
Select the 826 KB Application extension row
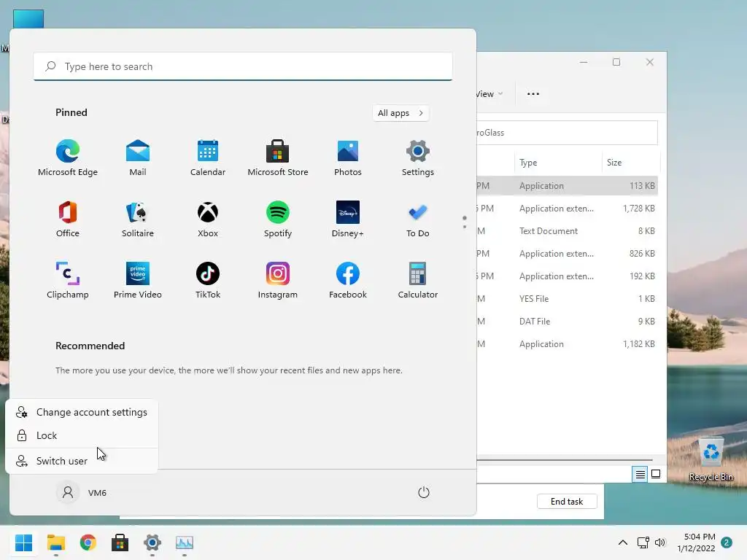point(567,254)
